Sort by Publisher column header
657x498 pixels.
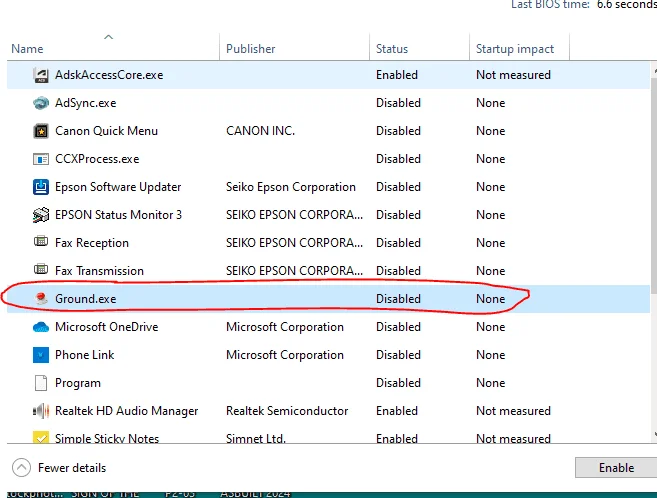click(251, 49)
